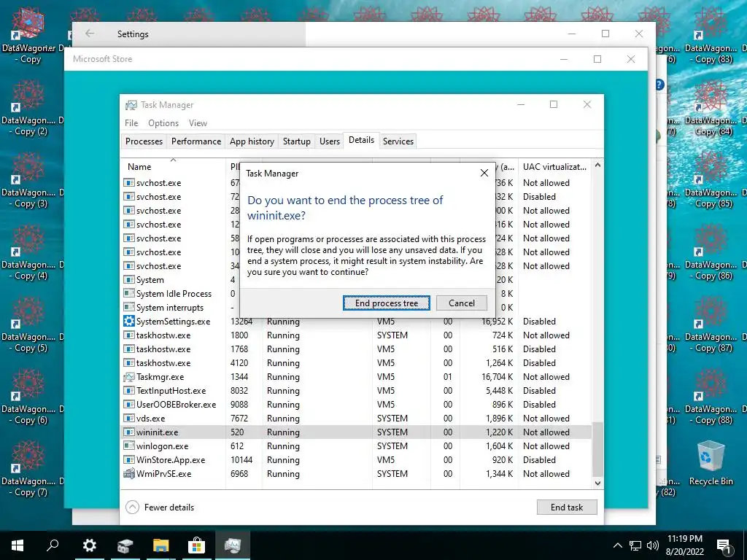Select the WinStore.App.exe process icon

[x=128, y=459]
